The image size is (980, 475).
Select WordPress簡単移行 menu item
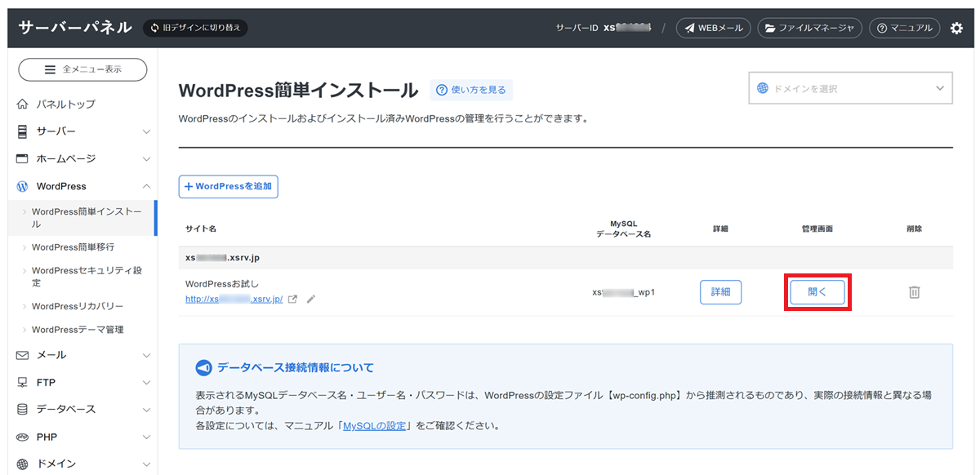(x=73, y=247)
